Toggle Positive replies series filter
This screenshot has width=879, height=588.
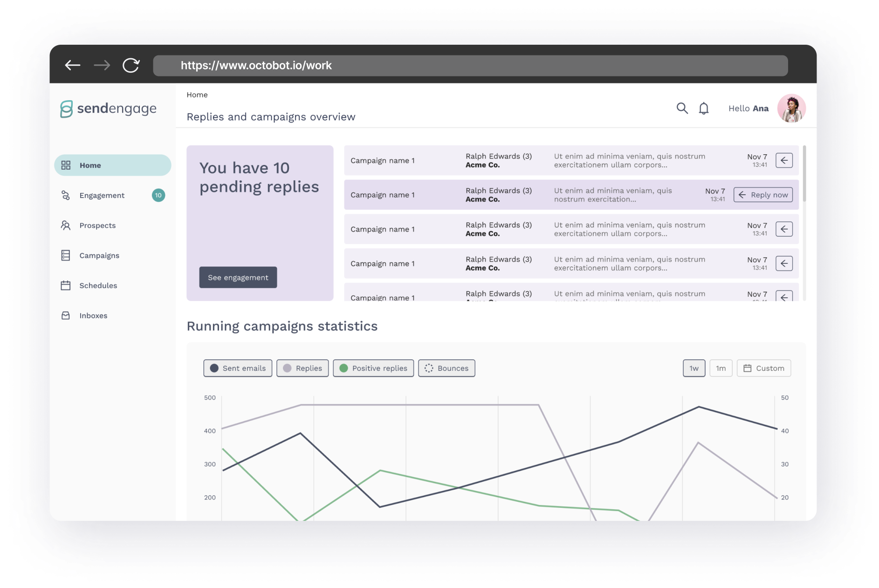tap(373, 368)
